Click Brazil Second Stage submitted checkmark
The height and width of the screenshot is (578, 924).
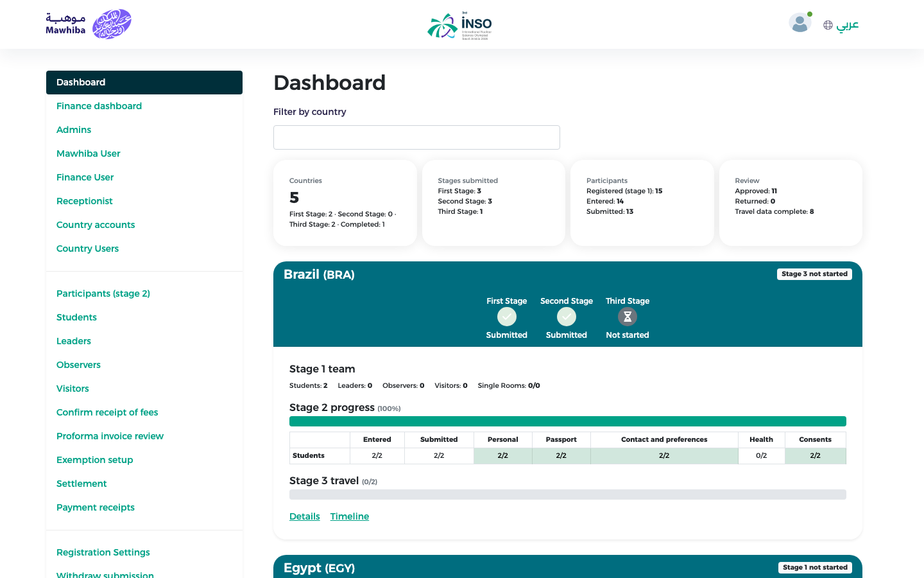coord(567,317)
